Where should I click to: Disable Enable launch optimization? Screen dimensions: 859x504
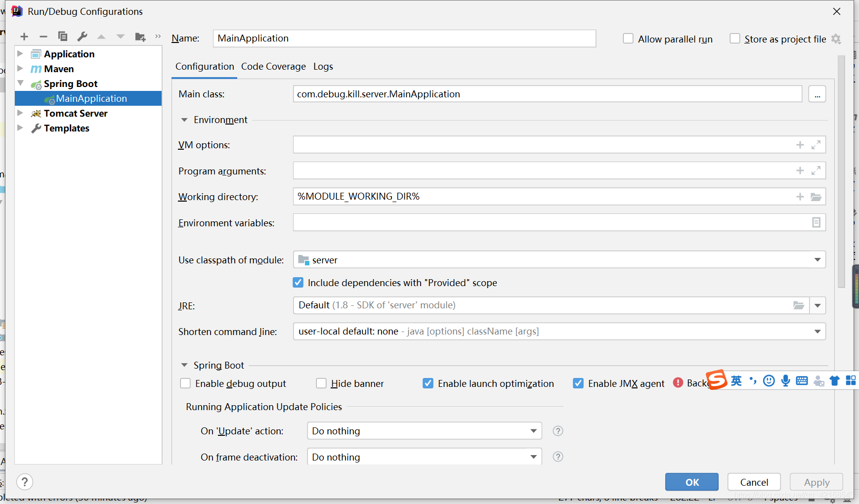click(428, 383)
